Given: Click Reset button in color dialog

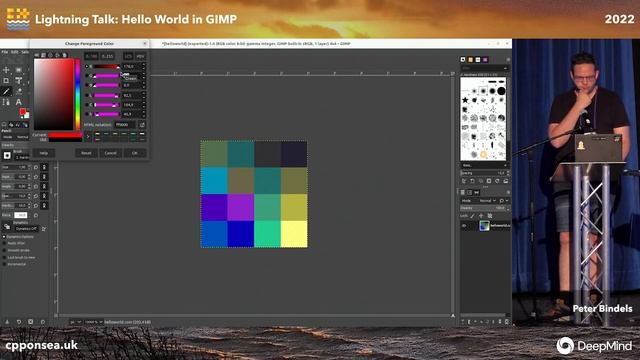Looking at the screenshot, I should click(x=86, y=153).
